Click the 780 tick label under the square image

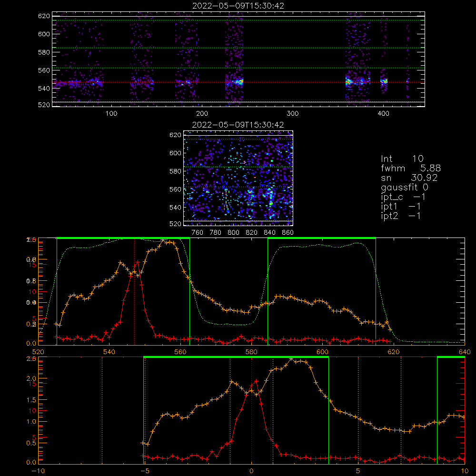pos(216,233)
